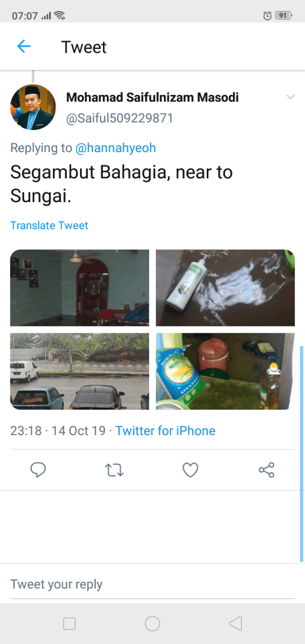Click Translate Tweet link
This screenshot has width=305, height=644.
click(x=50, y=225)
